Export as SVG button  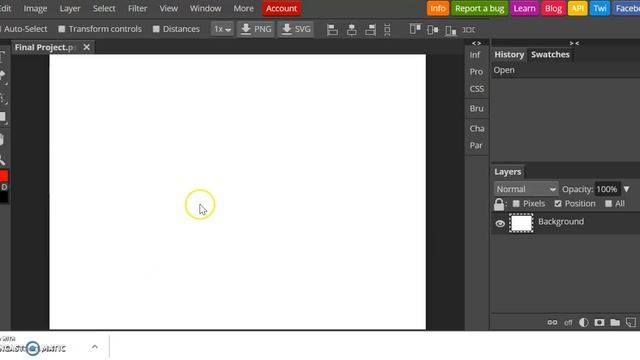pos(296,29)
